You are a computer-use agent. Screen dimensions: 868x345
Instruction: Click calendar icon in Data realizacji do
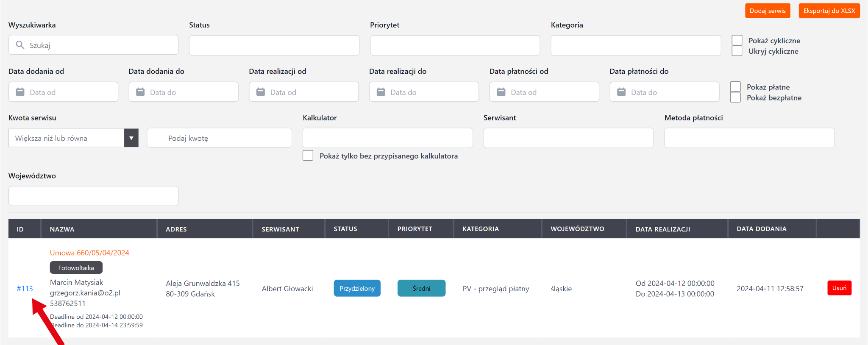pyautogui.click(x=381, y=92)
